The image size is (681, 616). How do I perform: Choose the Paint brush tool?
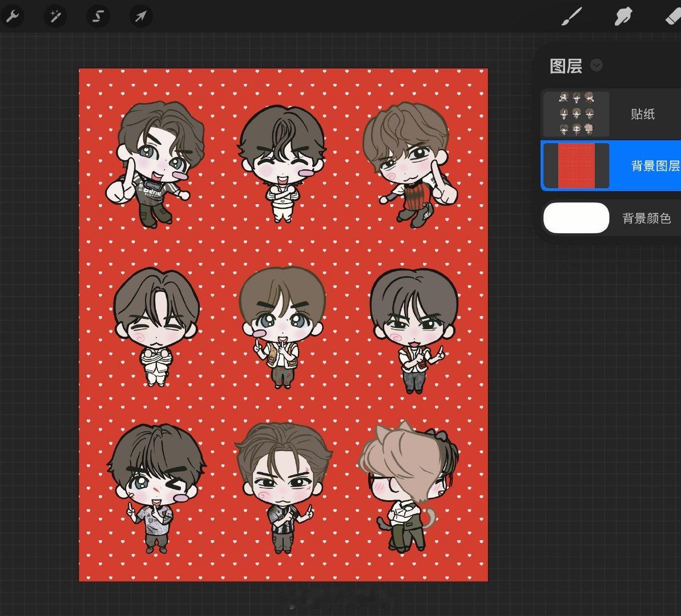point(571,17)
